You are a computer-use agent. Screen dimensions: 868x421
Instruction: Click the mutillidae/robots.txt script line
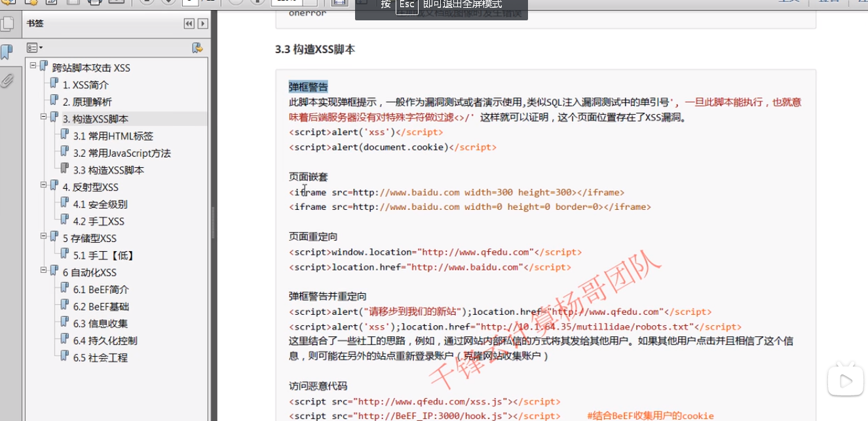[x=515, y=327]
